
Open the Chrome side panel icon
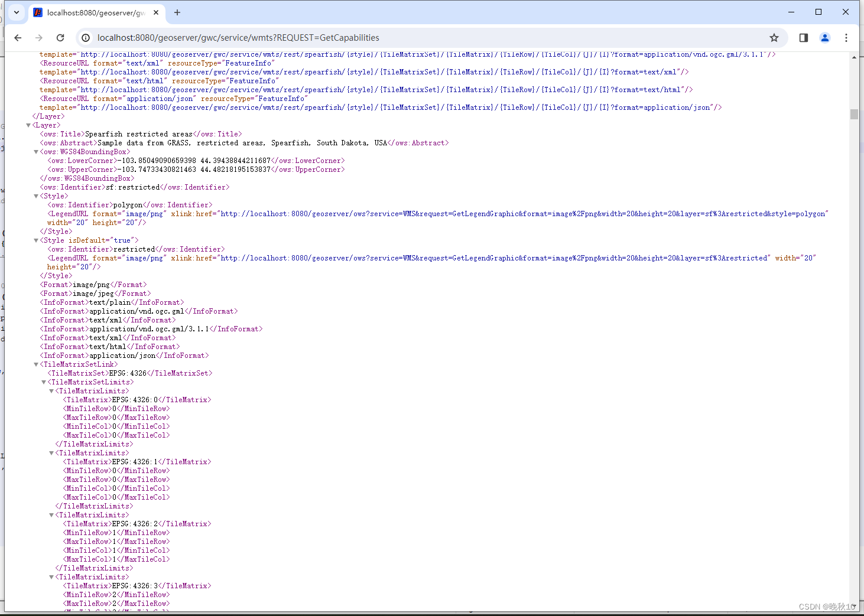(803, 37)
